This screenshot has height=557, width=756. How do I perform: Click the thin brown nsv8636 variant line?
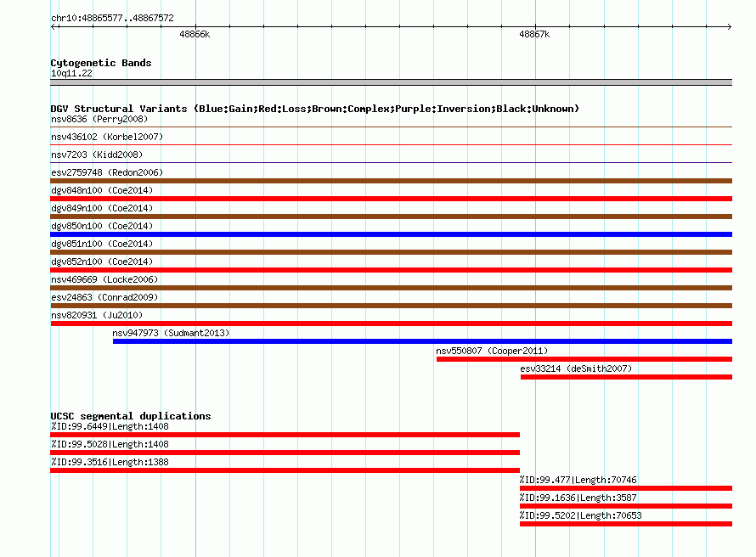click(x=391, y=127)
